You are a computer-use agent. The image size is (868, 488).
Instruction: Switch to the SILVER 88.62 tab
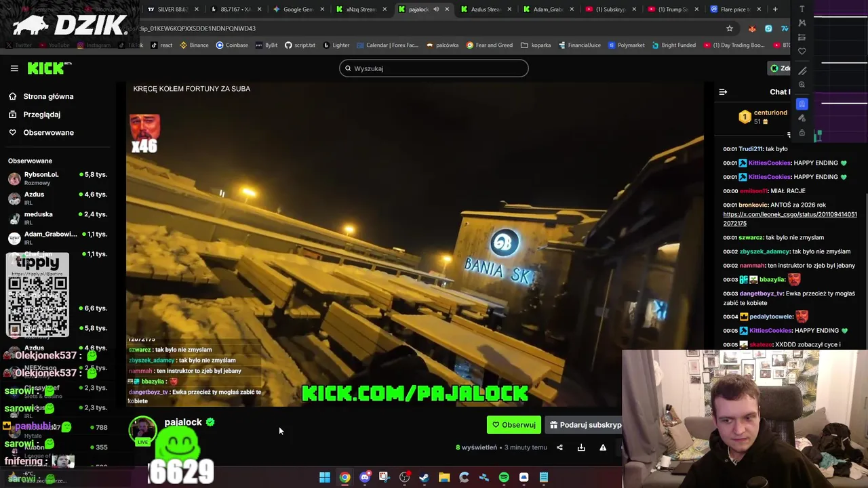point(172,9)
